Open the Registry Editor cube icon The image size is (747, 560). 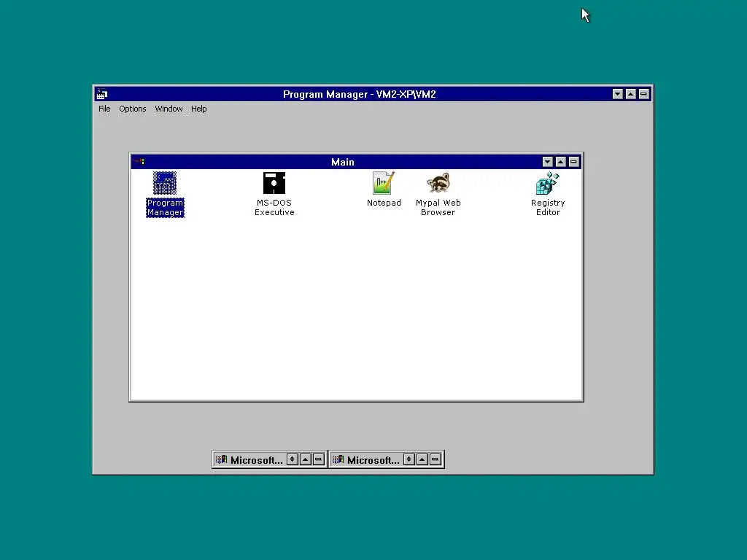(547, 183)
